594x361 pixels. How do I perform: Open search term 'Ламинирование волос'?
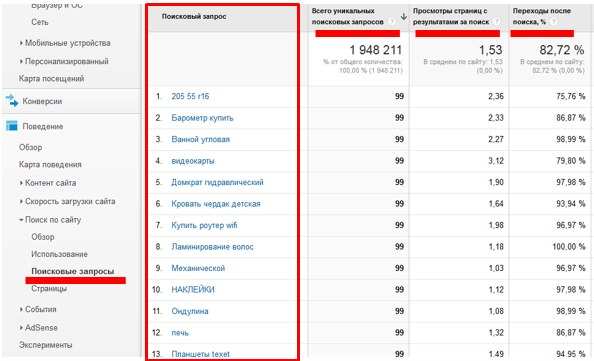pyautogui.click(x=213, y=247)
